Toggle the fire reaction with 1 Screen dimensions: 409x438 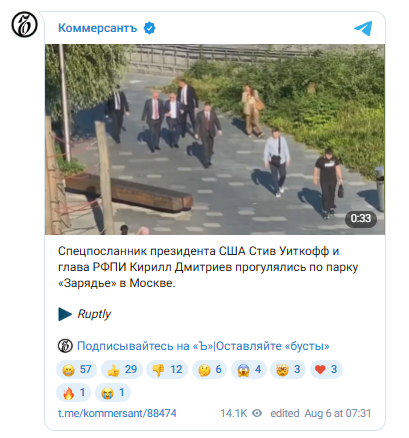[x=73, y=393]
